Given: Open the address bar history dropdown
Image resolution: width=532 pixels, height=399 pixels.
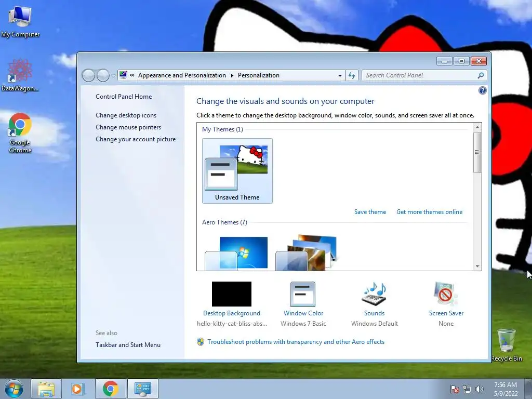Looking at the screenshot, I should coord(340,75).
